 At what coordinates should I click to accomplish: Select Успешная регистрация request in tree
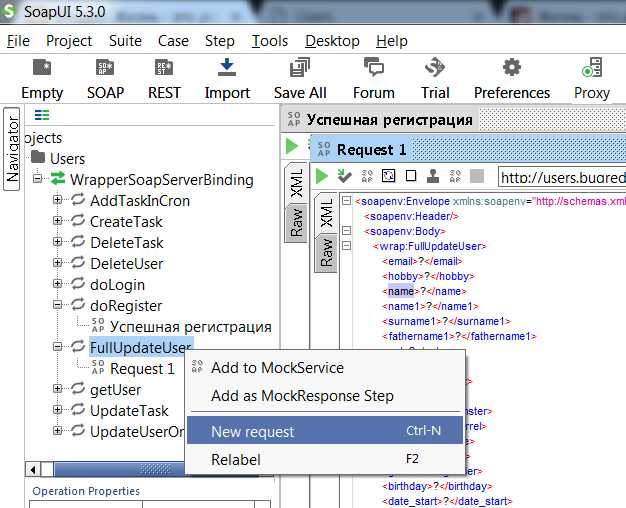[x=191, y=327]
